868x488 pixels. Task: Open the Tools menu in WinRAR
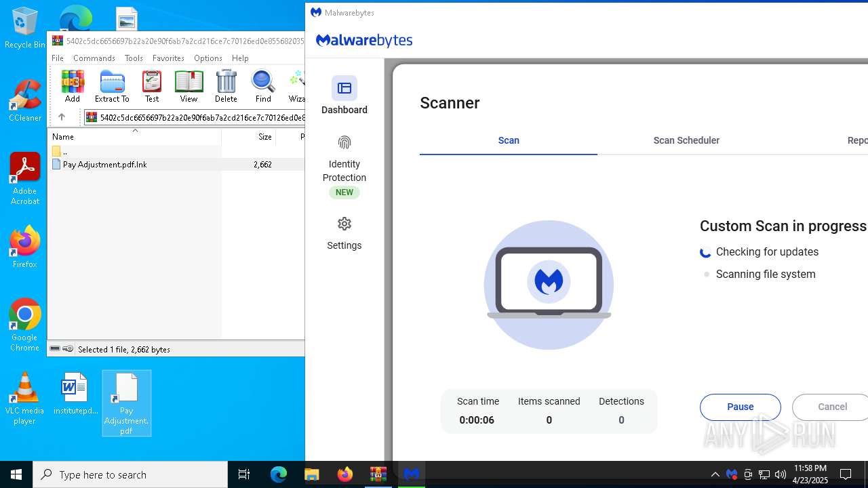coord(134,58)
